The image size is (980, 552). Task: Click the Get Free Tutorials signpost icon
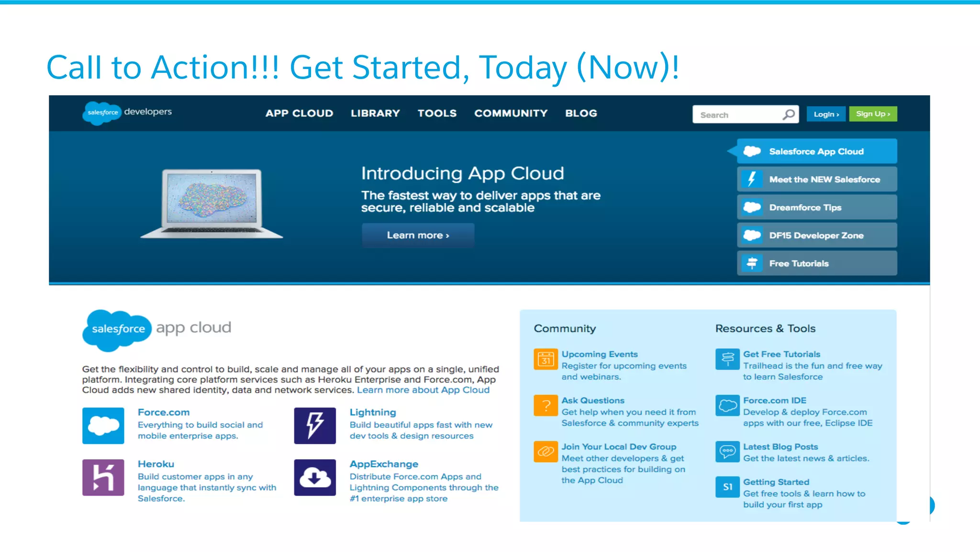[727, 359]
